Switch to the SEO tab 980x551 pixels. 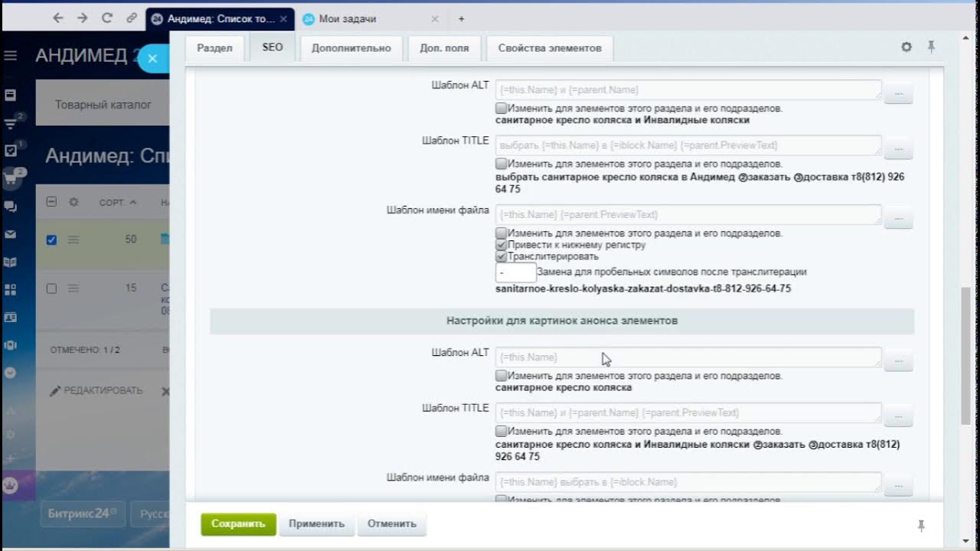(x=273, y=47)
